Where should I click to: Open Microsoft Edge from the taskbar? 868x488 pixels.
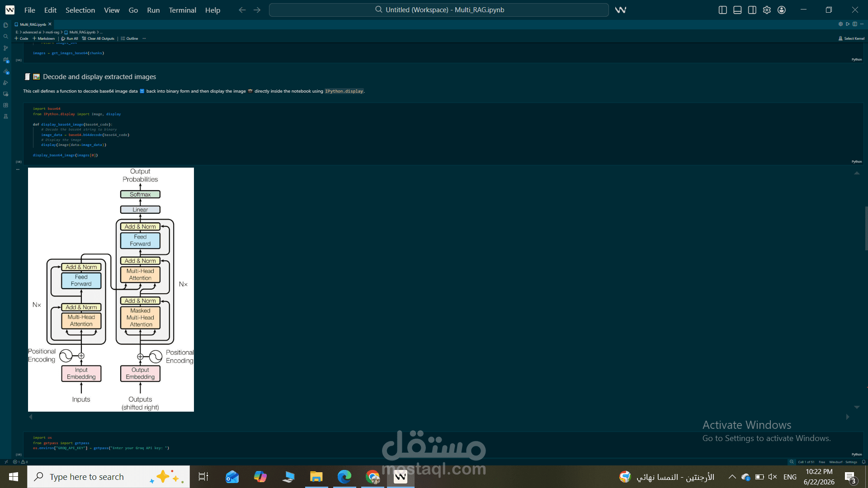344,477
